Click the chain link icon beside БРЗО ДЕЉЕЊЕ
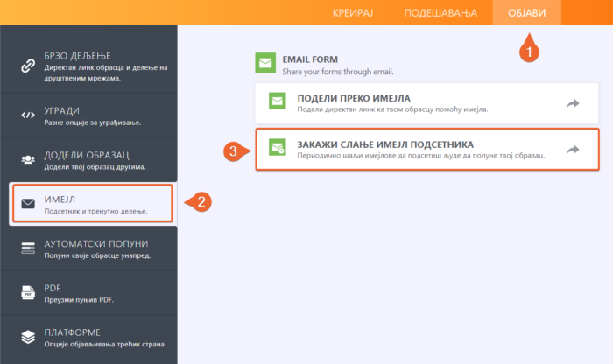613x364 pixels. tap(28, 66)
